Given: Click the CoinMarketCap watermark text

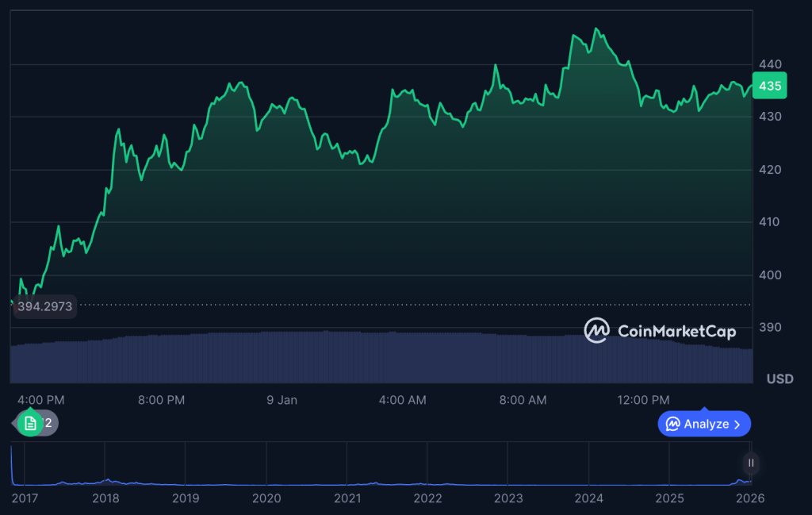Looking at the screenshot, I should point(676,332).
